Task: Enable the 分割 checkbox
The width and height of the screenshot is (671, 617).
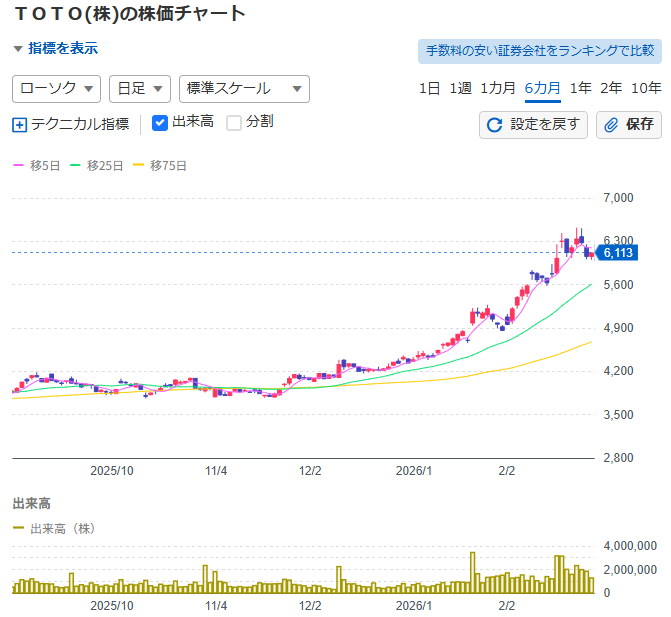Action: click(x=234, y=123)
